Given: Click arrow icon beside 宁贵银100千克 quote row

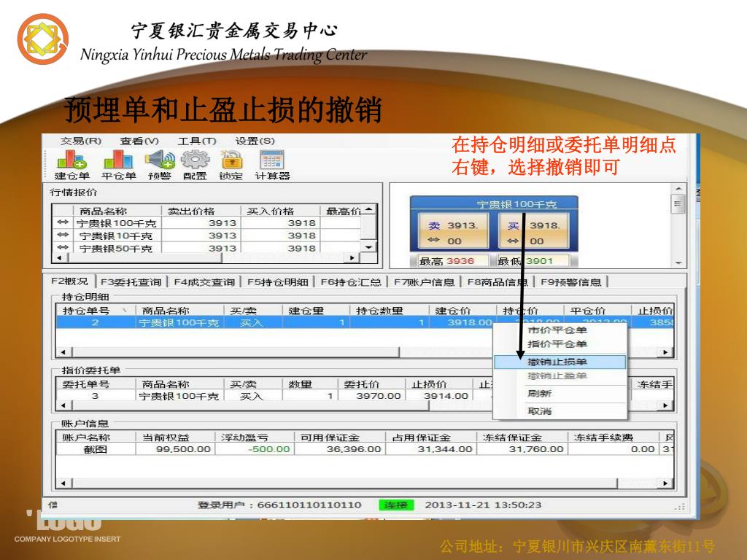Looking at the screenshot, I should click(x=63, y=222).
